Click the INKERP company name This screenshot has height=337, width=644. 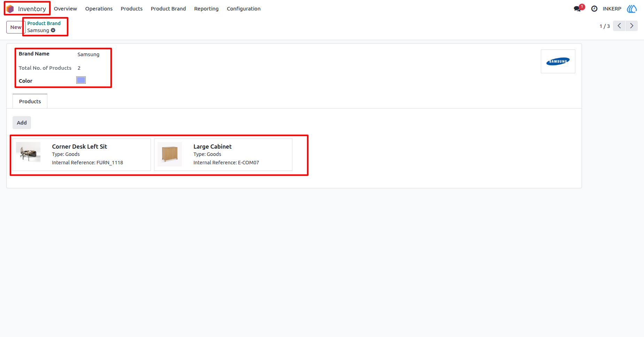[x=612, y=9]
